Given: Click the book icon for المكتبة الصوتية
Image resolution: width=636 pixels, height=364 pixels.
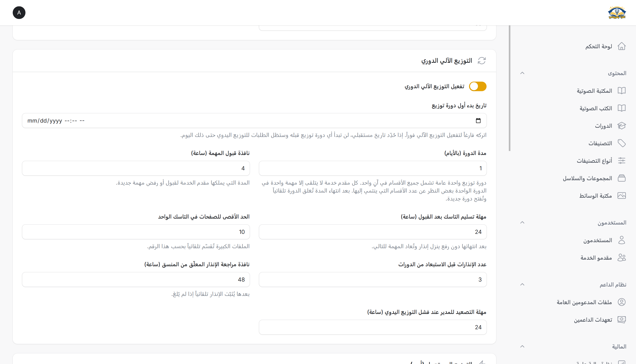Looking at the screenshot, I should pos(621,90).
